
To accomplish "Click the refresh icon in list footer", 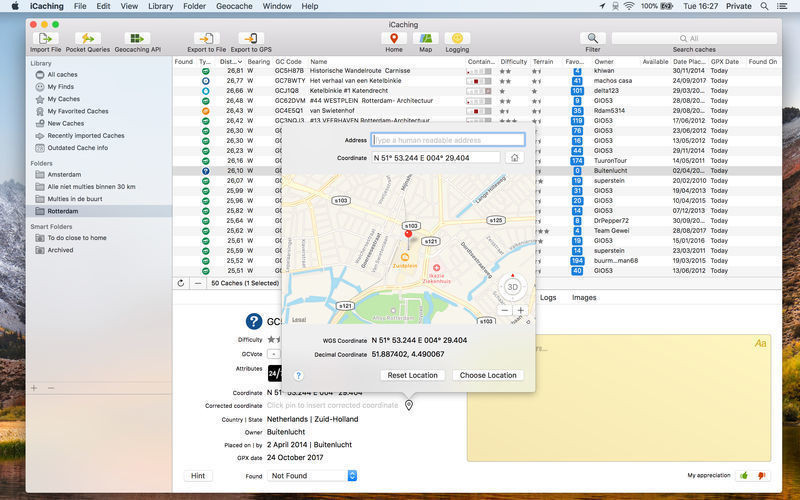I will [x=181, y=283].
